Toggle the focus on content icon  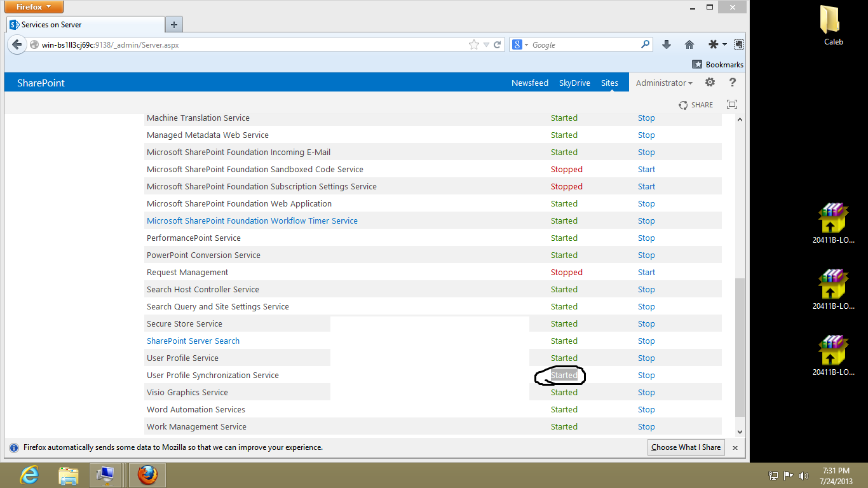click(732, 105)
